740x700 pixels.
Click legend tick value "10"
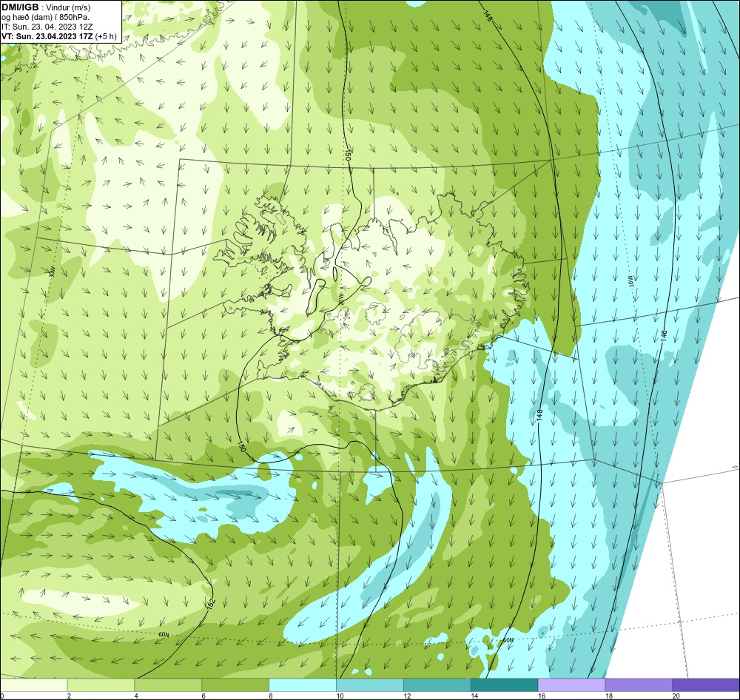click(340, 696)
